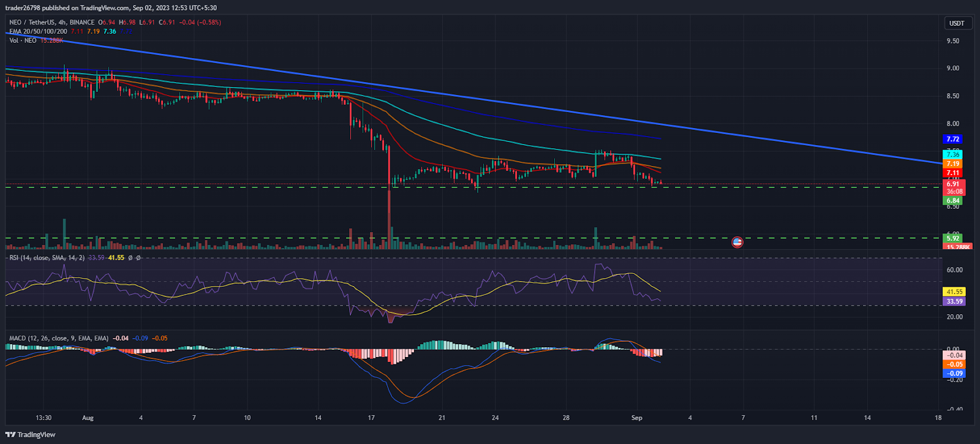Click the blue 7.72 EMA price label

pyautogui.click(x=953, y=140)
